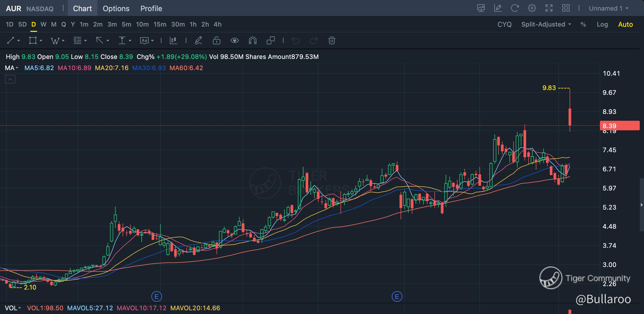Click the magnet snap mode icon
The height and width of the screenshot is (314, 644).
[252, 41]
